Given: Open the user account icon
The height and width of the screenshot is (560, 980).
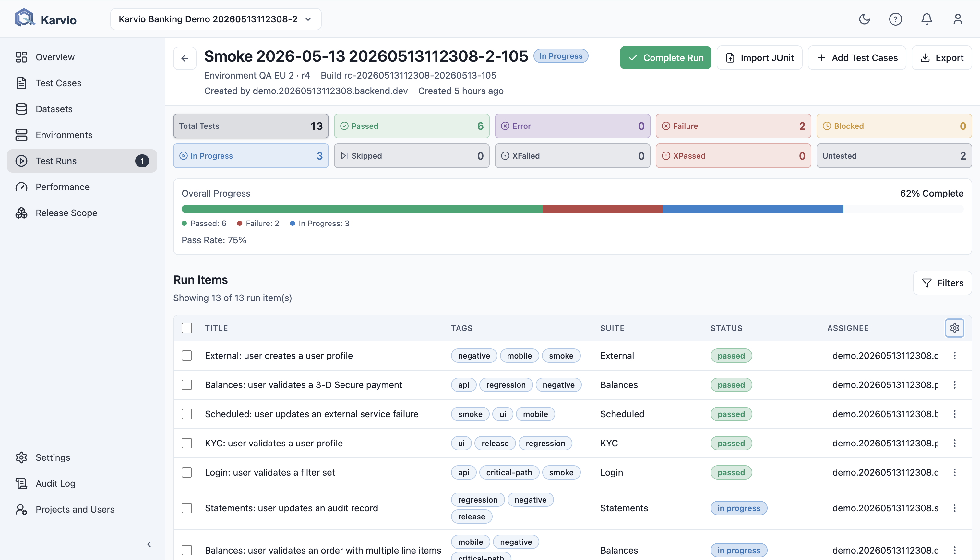Looking at the screenshot, I should [957, 19].
